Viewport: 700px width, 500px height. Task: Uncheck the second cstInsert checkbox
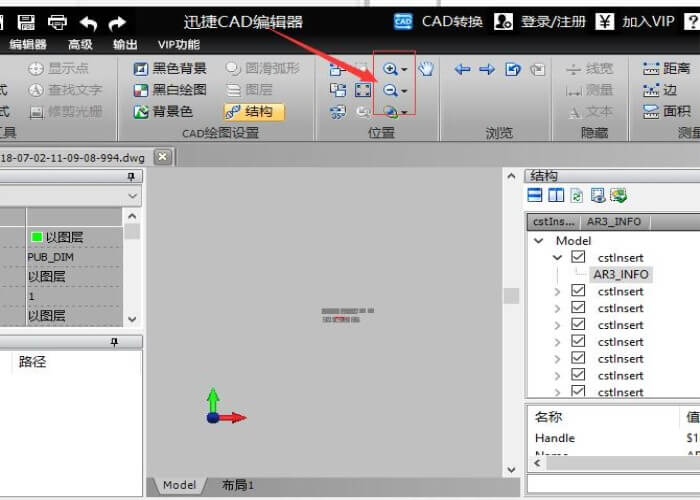tap(578, 291)
